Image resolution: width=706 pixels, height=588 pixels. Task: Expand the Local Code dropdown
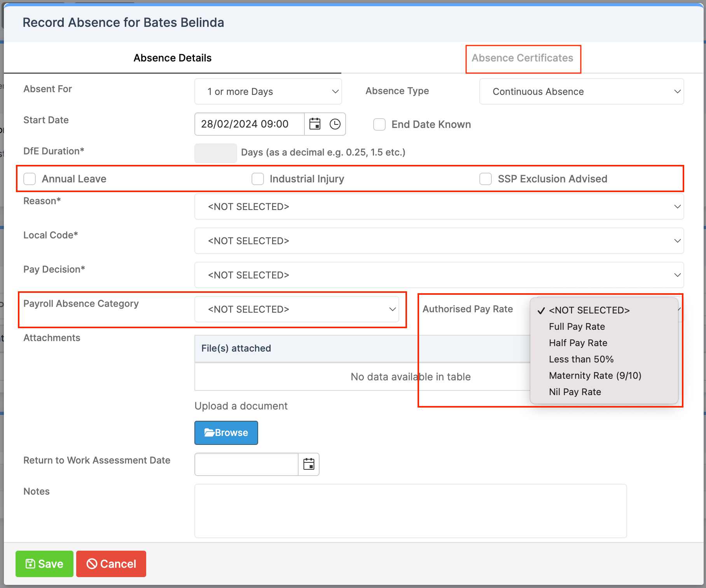click(439, 241)
